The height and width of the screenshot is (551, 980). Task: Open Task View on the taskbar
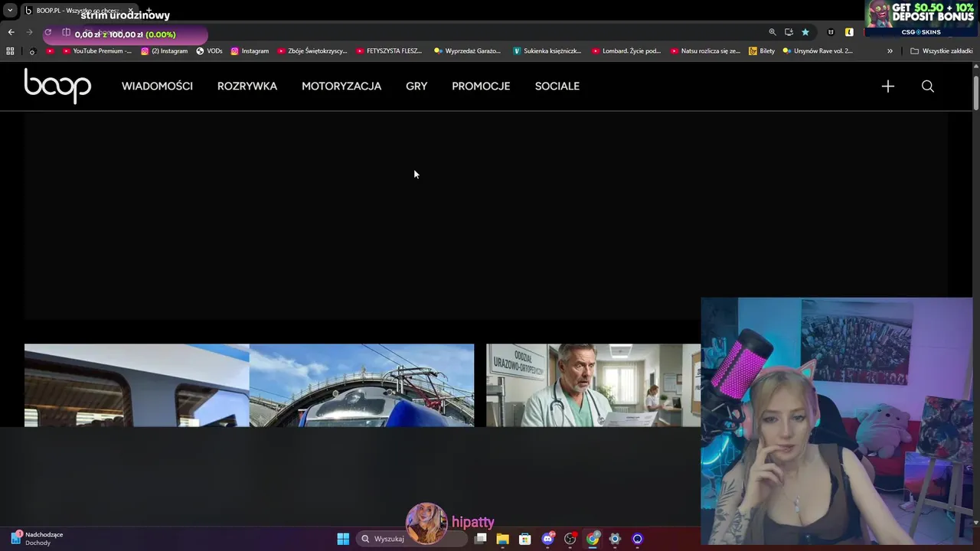480,539
